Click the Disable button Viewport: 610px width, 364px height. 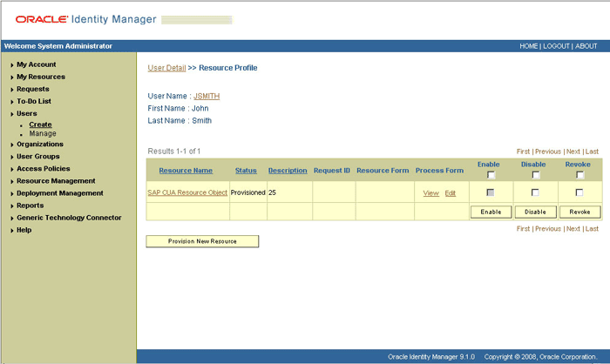(535, 212)
